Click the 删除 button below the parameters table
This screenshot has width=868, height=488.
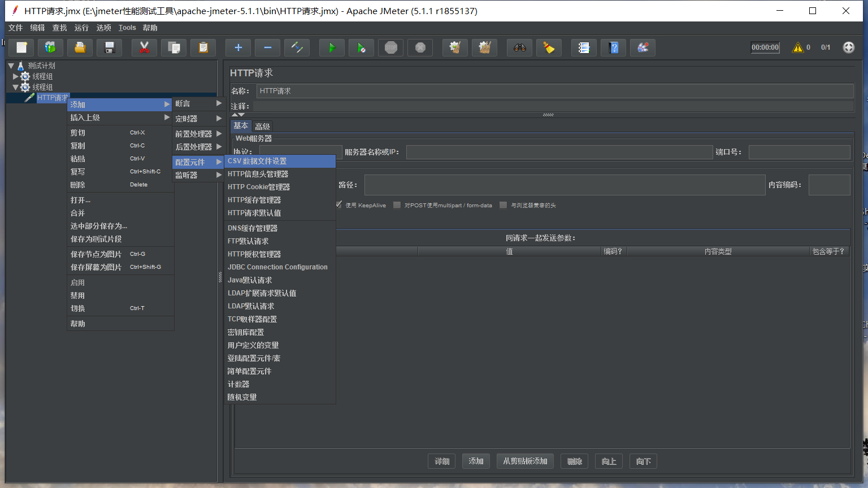(575, 461)
